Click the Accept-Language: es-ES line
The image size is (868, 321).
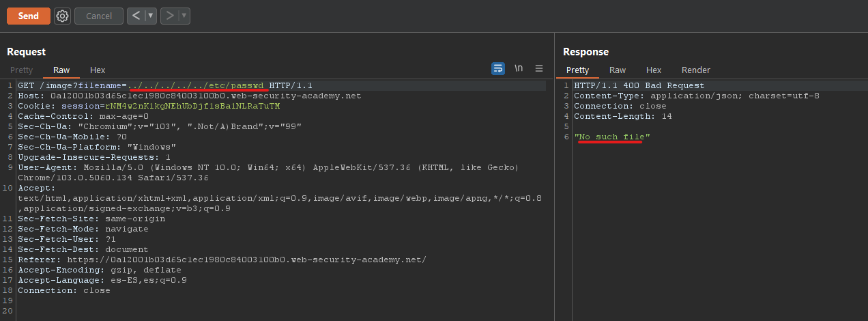pos(102,280)
